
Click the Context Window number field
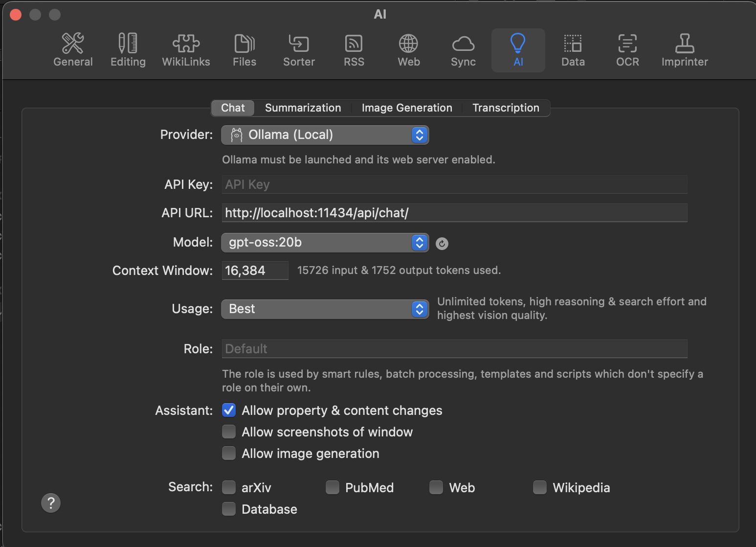[255, 271]
